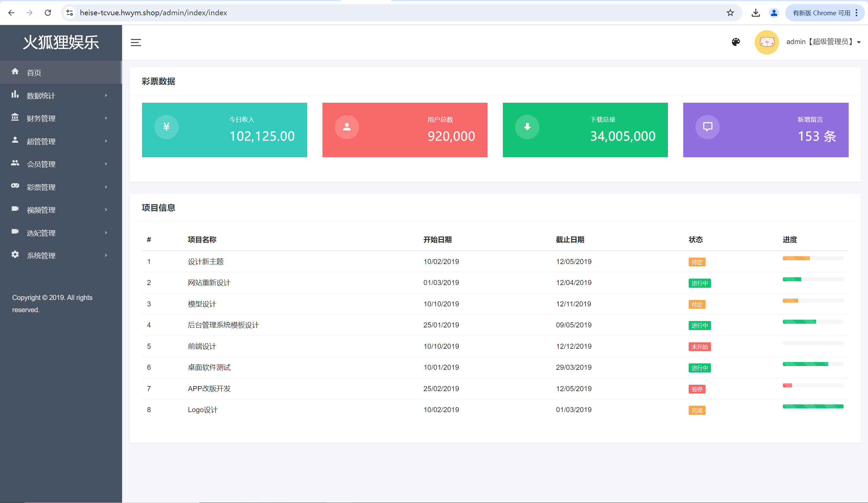Click the 未开始 status badge for 前端设计
Image resolution: width=868 pixels, height=503 pixels.
point(699,347)
